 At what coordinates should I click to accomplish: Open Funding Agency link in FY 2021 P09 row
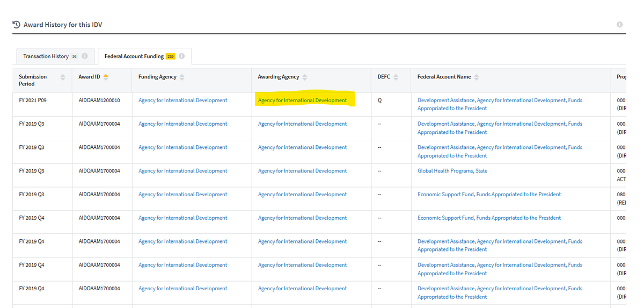click(182, 101)
